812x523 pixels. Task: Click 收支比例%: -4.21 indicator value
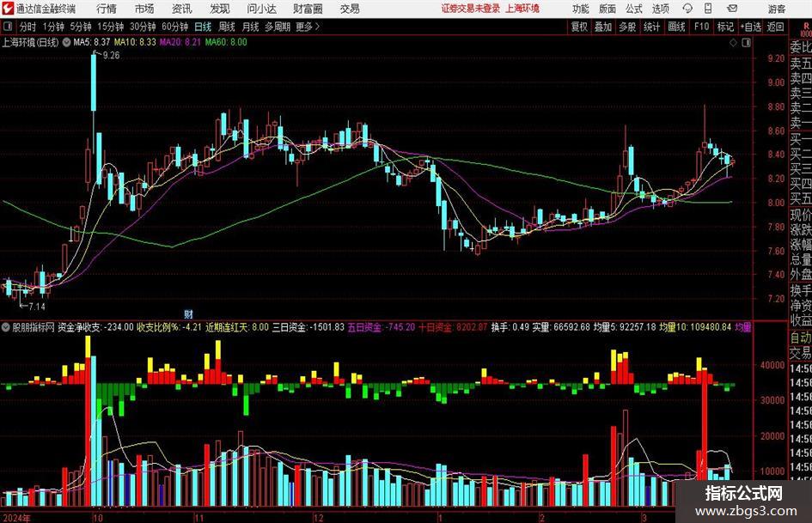tap(168, 327)
